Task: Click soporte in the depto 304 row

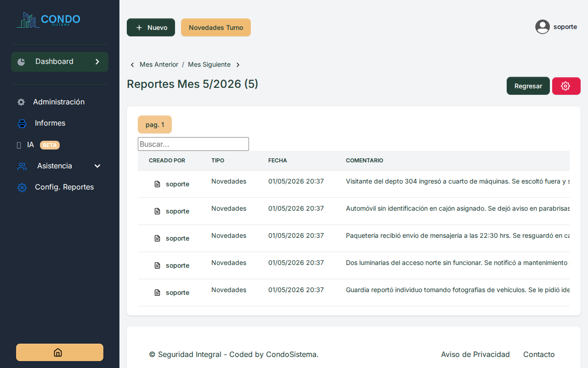Action: (177, 184)
